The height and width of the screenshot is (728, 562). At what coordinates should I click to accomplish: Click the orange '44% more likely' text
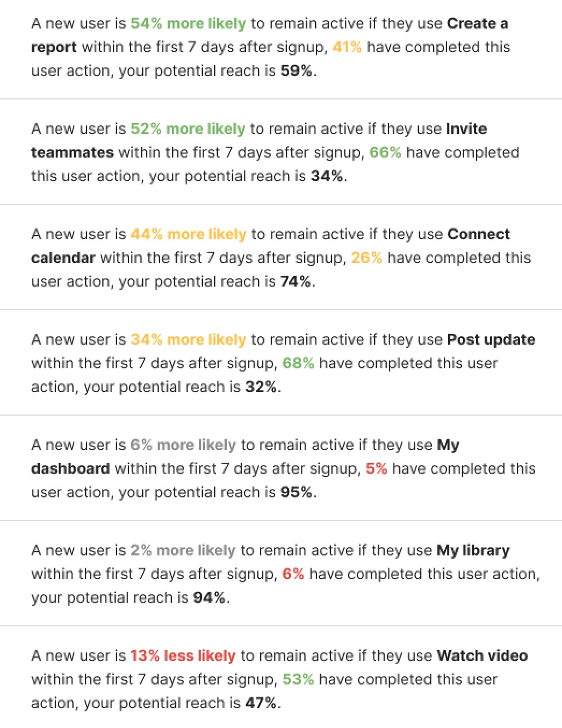pyautogui.click(x=188, y=234)
